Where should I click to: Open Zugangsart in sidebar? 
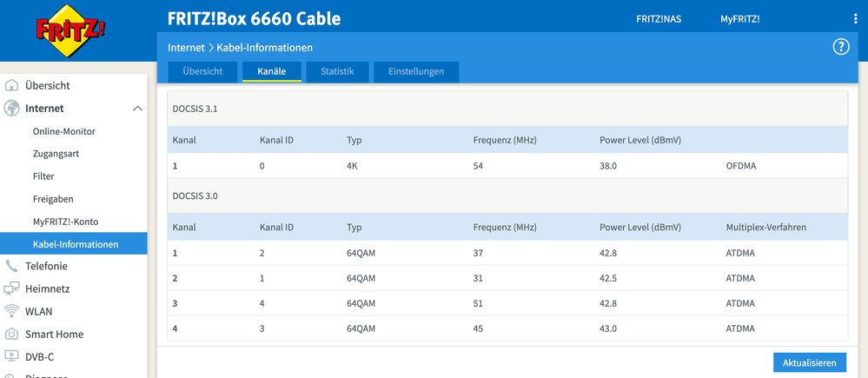56,154
